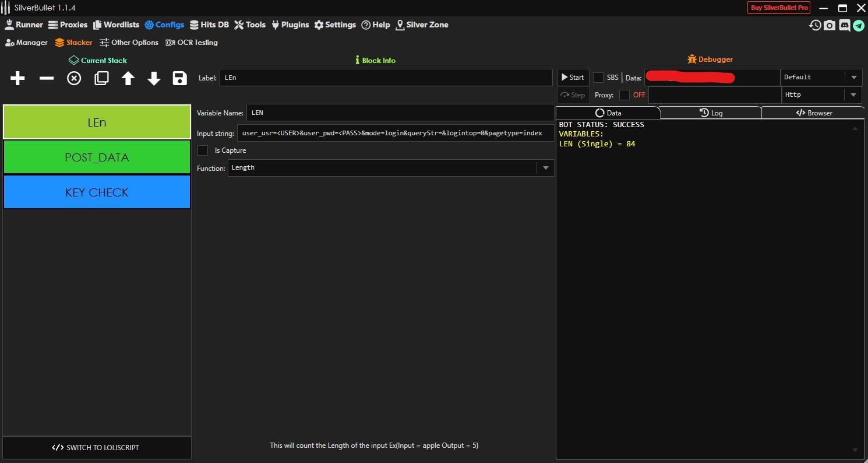Open the Default data type dropdown
The width and height of the screenshot is (868, 463).
click(x=821, y=77)
